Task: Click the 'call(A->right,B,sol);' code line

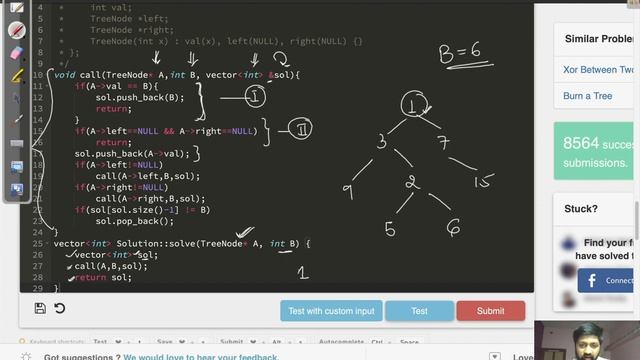Action: coord(150,199)
